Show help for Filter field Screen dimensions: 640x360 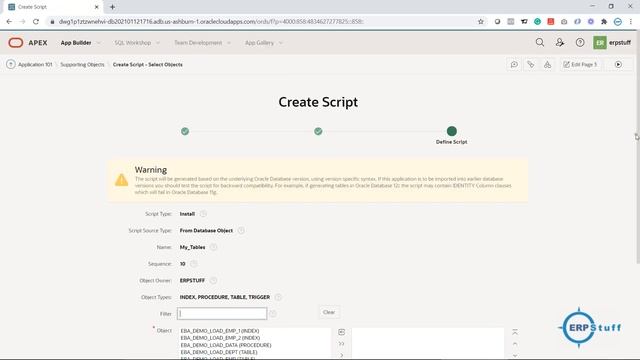click(x=273, y=313)
